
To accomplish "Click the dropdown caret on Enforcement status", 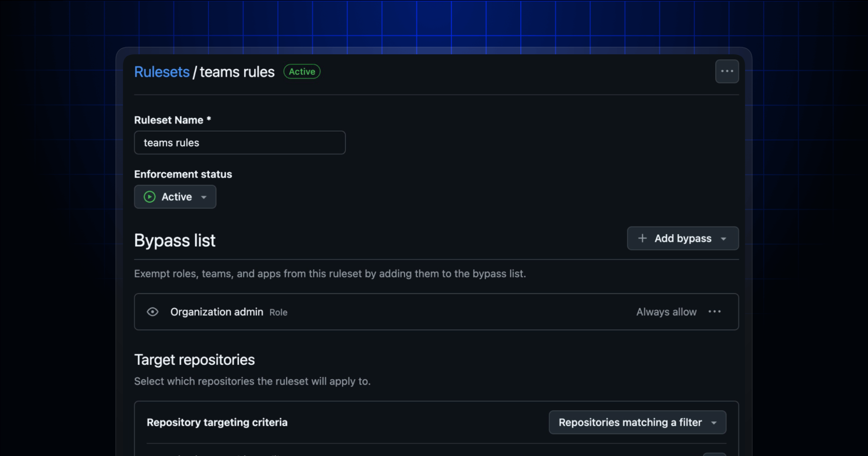I will coord(204,197).
